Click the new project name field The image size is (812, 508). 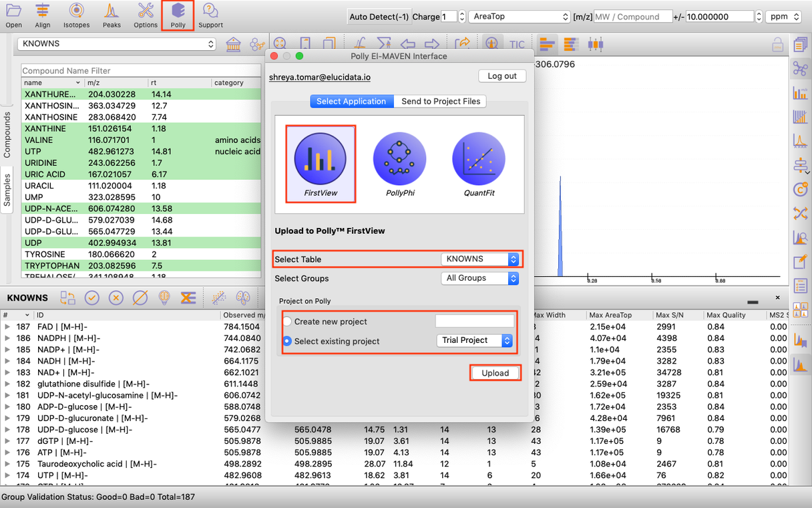tap(475, 322)
